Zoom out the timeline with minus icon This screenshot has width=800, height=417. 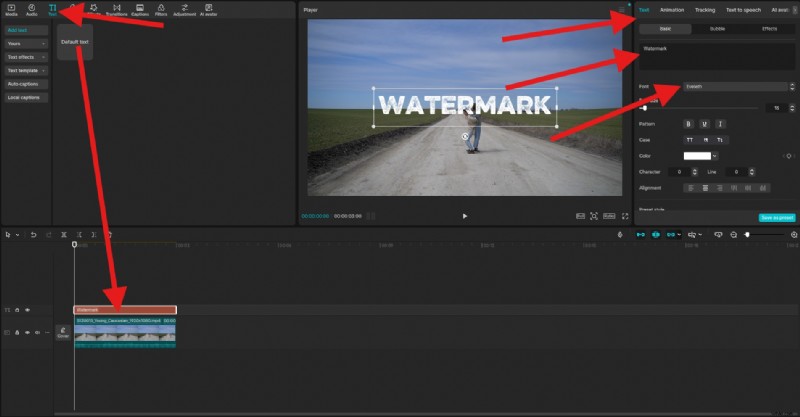734,235
